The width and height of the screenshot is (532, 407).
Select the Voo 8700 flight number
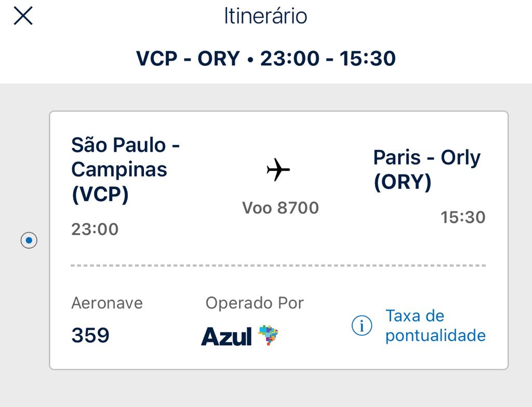click(281, 208)
